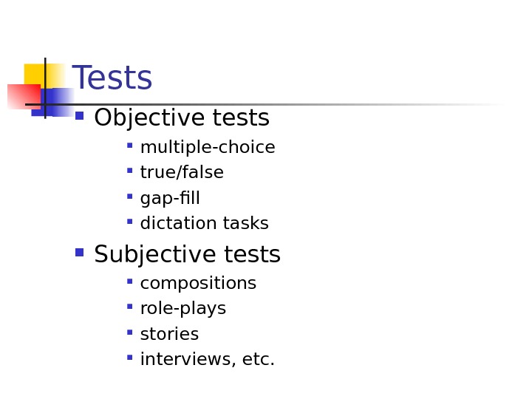
Task: Select the yellow decorative square
Action: (35, 74)
